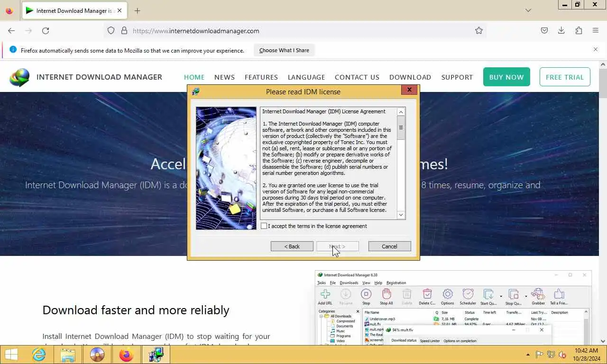Click Stop All icon in screenshot
Image resolution: width=607 pixels, height=364 pixels.
click(x=386, y=297)
